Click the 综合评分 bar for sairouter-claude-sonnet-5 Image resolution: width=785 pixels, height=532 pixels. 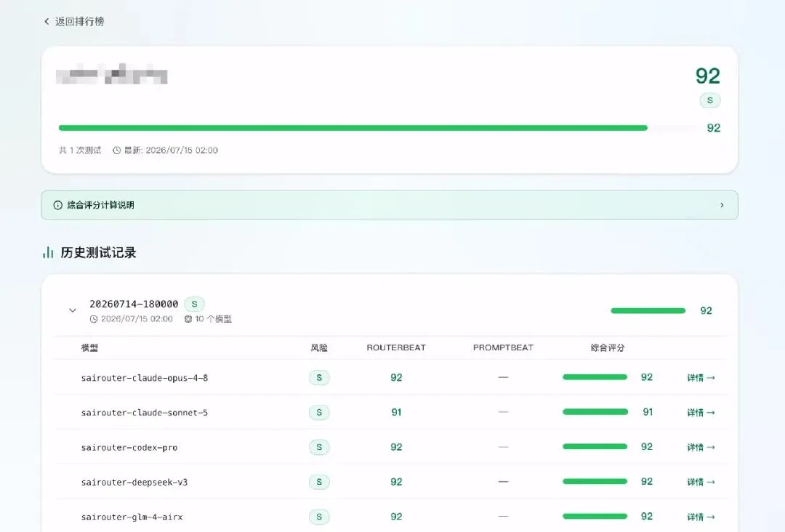coord(595,412)
